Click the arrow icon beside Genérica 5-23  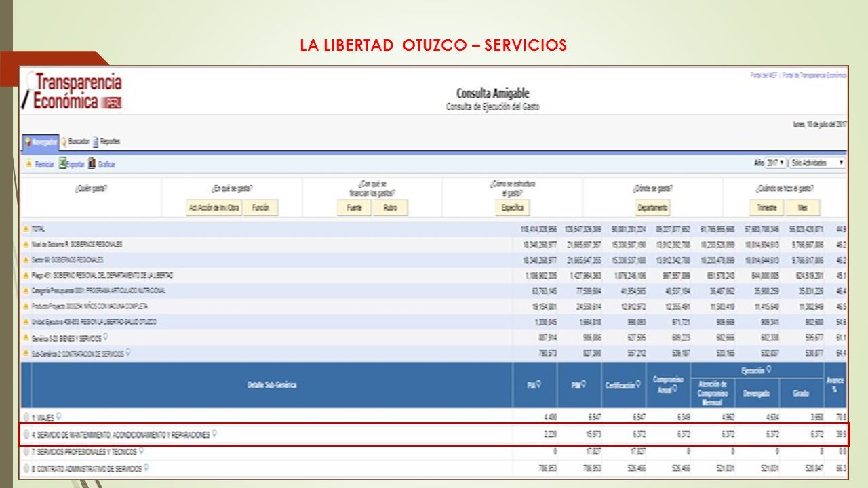point(27,337)
